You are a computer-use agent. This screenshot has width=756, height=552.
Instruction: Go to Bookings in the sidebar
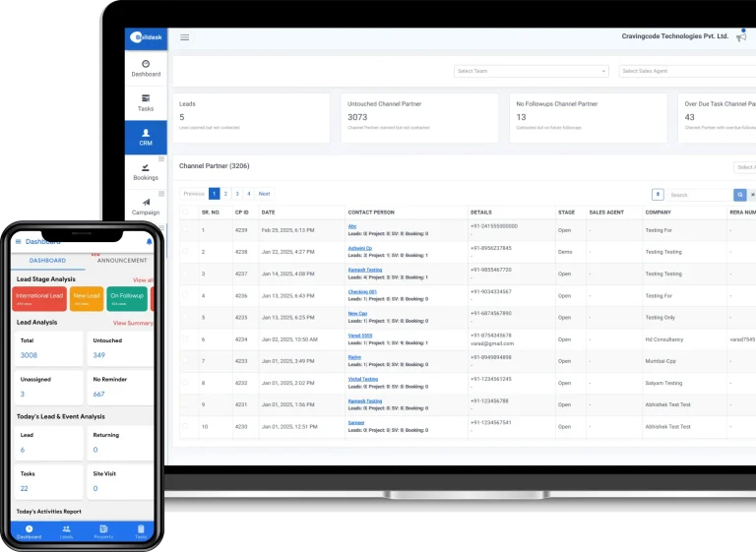pos(146,171)
